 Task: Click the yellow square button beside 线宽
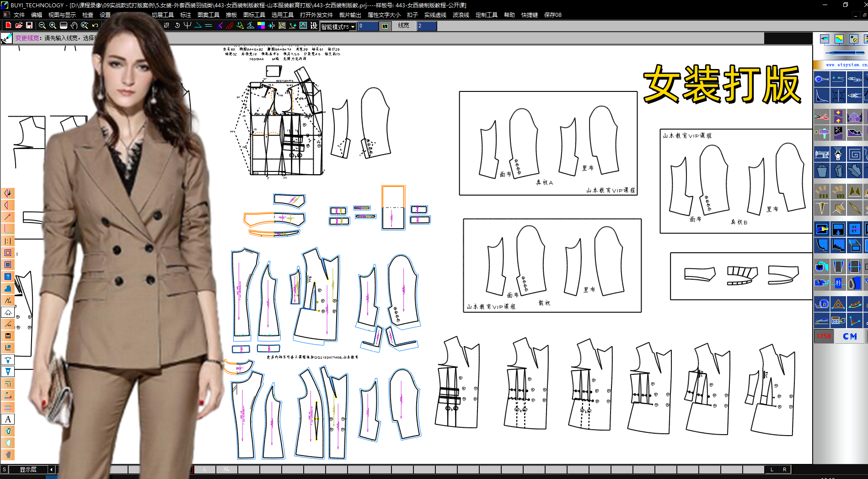385,26
